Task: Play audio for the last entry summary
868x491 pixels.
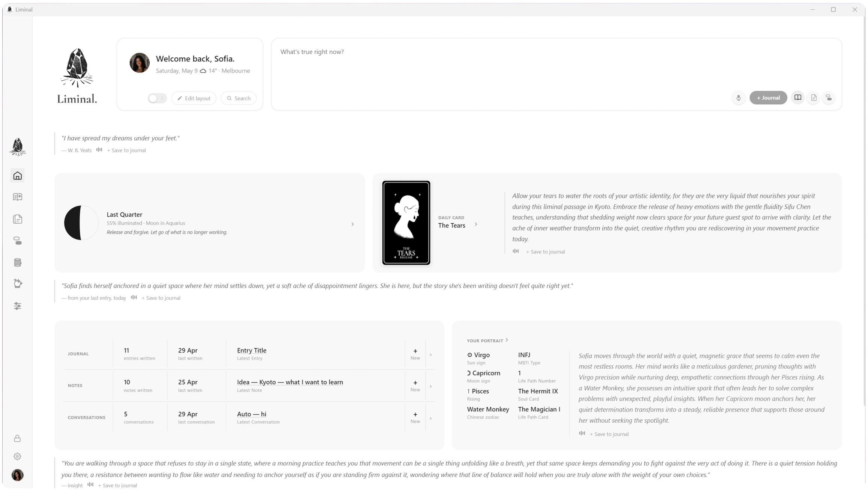Action: [x=134, y=297]
